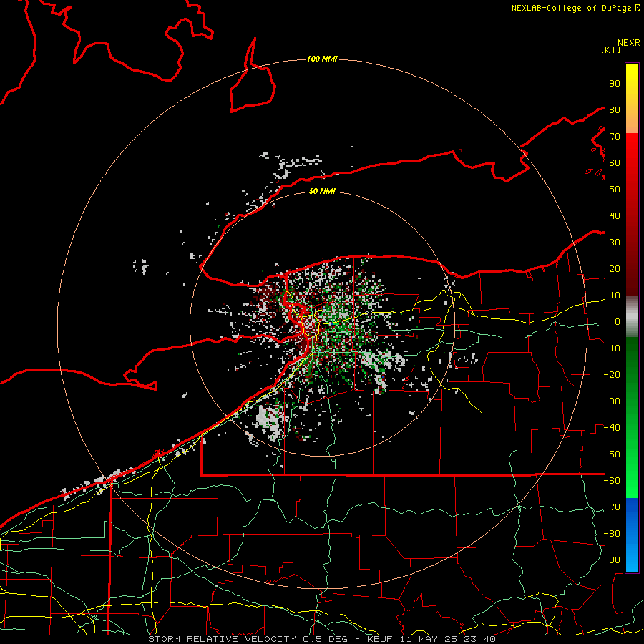Screen dimensions: 644x644
Task: Click the 60 value on velocity scale
Action: (x=615, y=162)
